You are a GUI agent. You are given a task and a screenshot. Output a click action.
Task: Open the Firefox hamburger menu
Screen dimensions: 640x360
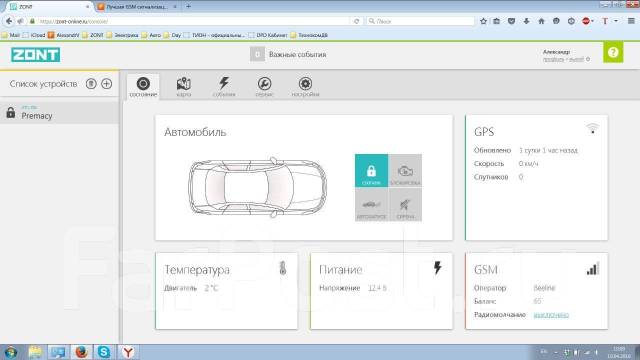[x=631, y=21]
